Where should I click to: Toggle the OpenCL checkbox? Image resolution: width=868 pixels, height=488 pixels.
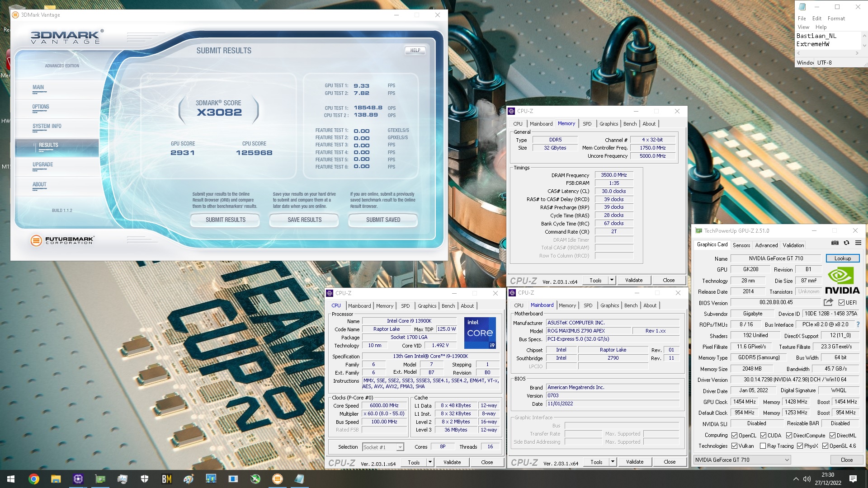[x=734, y=436]
